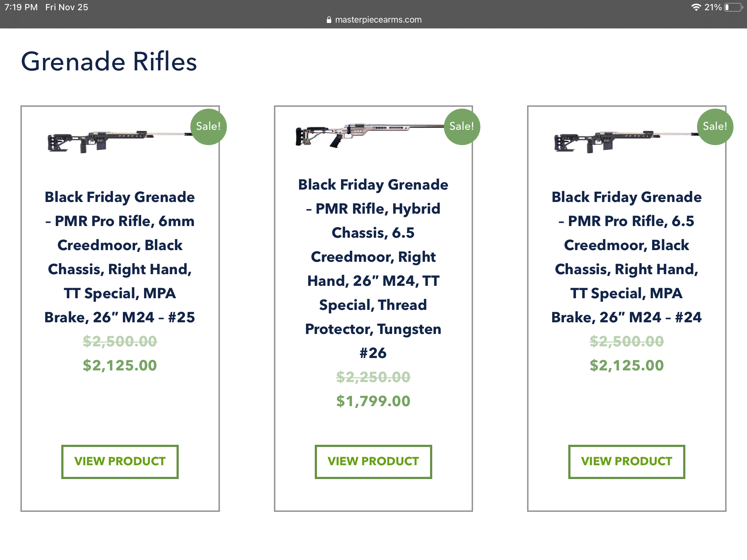Click the Grenade Rifles page heading
747x560 pixels.
coord(109,61)
